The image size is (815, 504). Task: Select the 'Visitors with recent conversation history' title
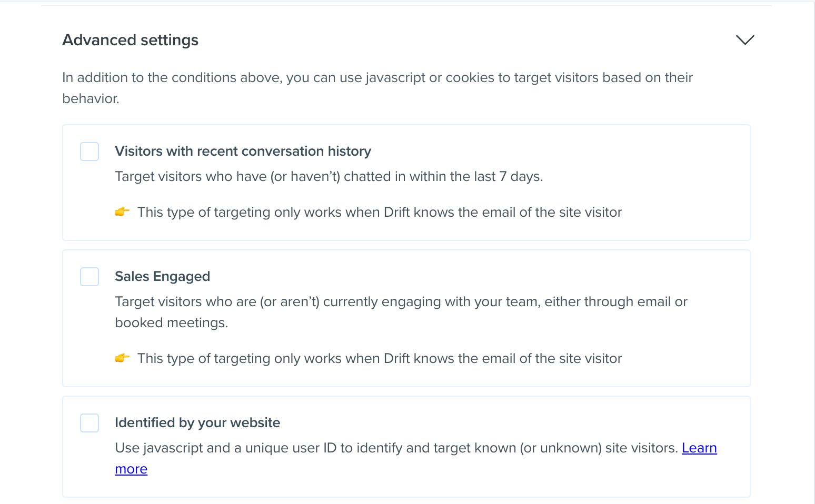(x=243, y=152)
